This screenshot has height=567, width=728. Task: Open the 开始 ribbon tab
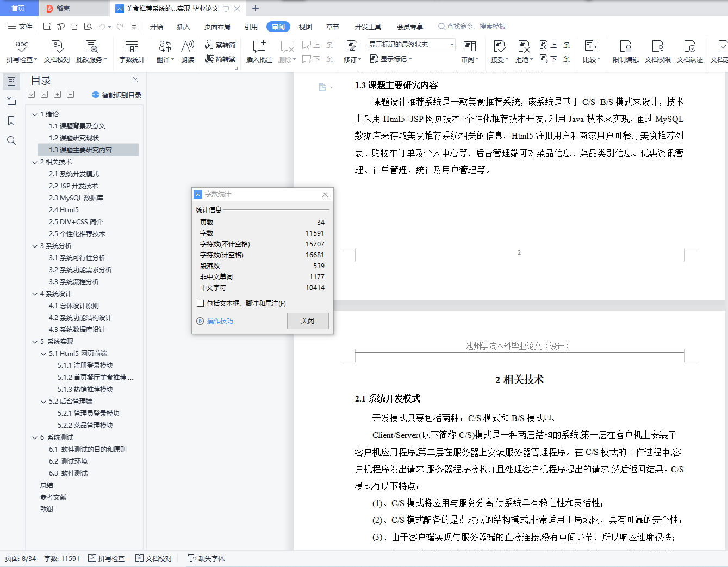[157, 27]
